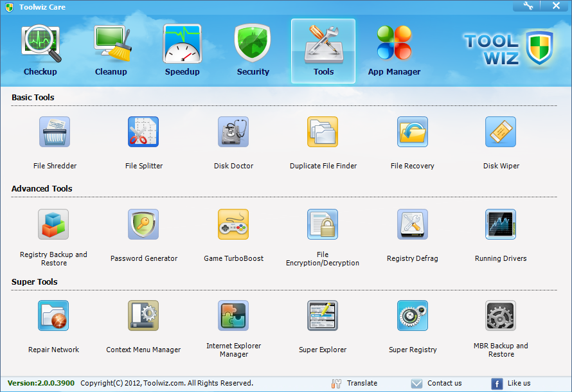Screen dimensions: 572x392
Task: Open Registry Backup and Restore
Action: 53,224
